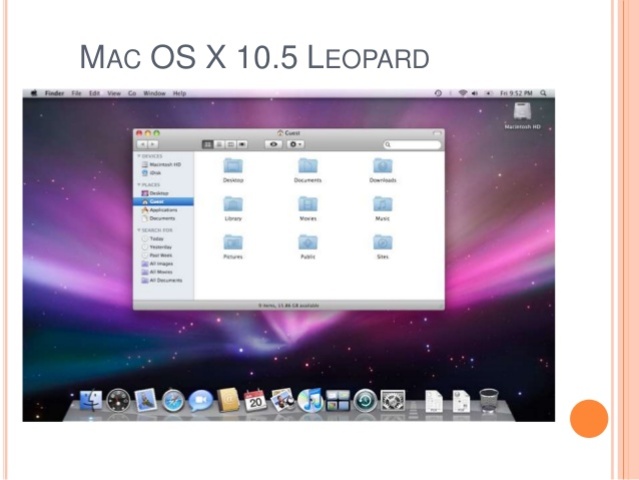
Task: Select the Documents folder icon in file area
Action: tap(308, 166)
